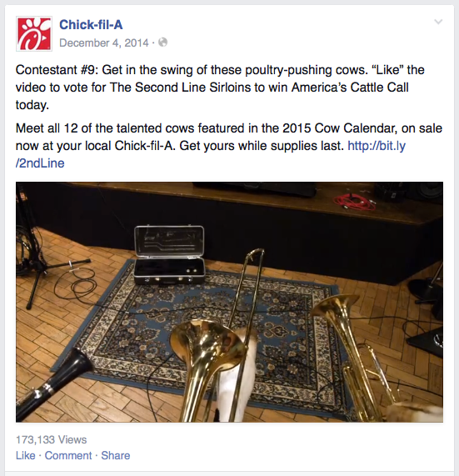Like the Chick-fil-A video post
Screen dimensions: 459x476
[x=26, y=455]
